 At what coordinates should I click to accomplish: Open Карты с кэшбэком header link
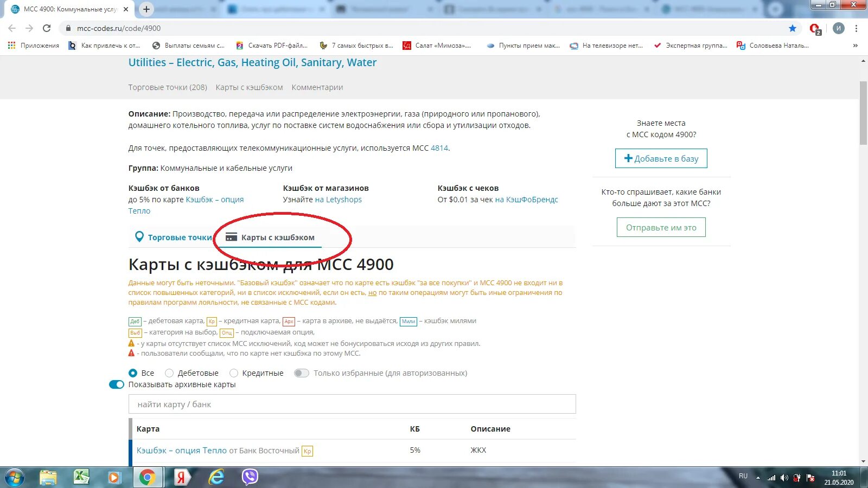(x=249, y=87)
